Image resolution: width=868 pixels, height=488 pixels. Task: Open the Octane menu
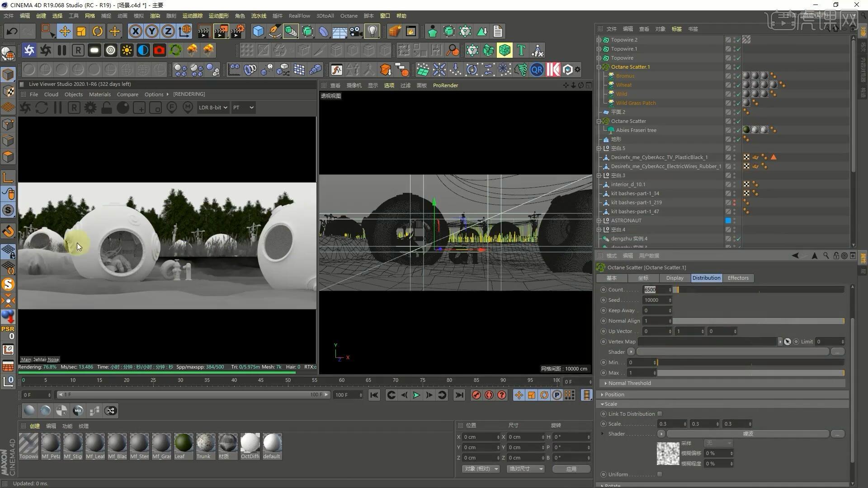349,16
